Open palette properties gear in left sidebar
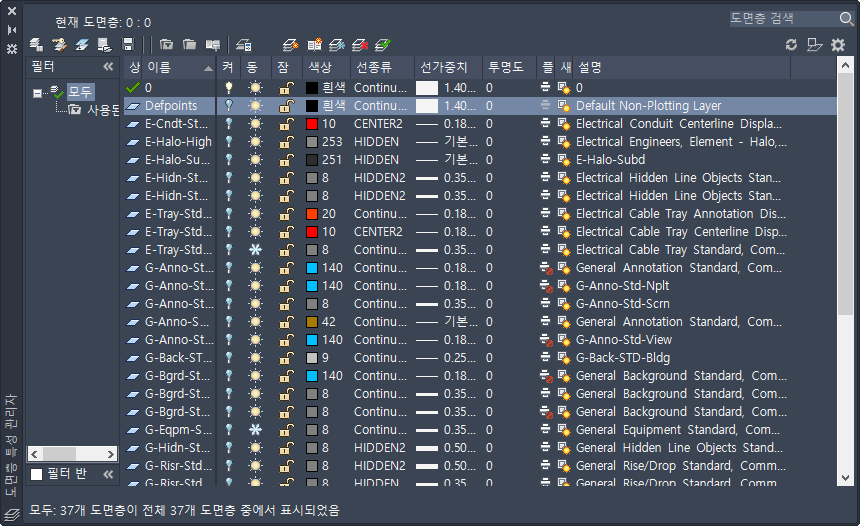Screen dimensions: 860x526 tap(12, 49)
